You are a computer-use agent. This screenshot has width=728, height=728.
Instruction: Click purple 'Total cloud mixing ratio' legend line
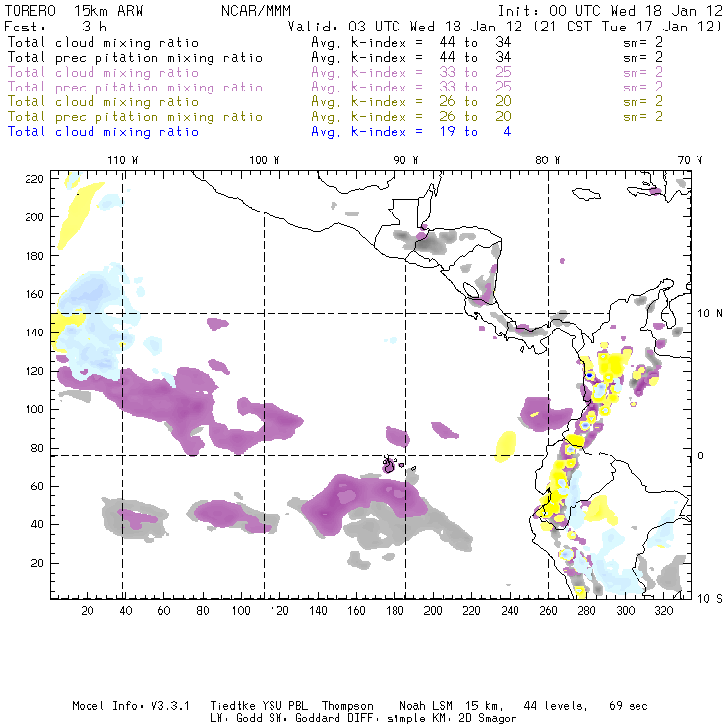[103, 73]
